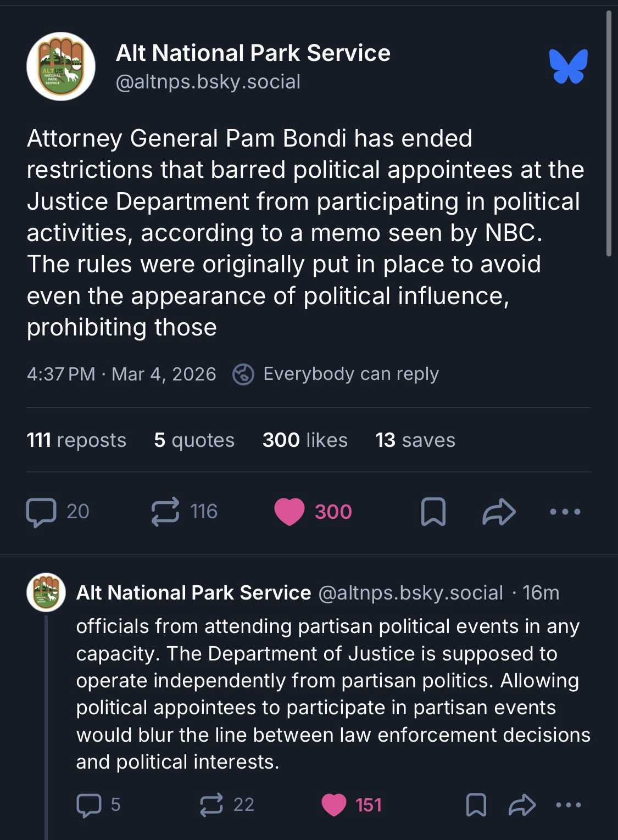Screen dimensions: 618x840
Task: Open the @altnps.bsky.social handle in header
Action: tap(208, 82)
